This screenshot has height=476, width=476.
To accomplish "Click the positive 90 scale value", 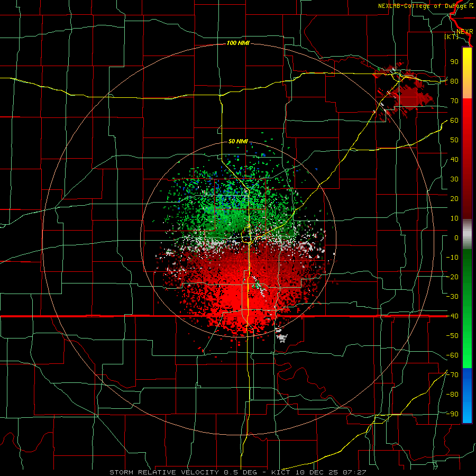I will (454, 62).
